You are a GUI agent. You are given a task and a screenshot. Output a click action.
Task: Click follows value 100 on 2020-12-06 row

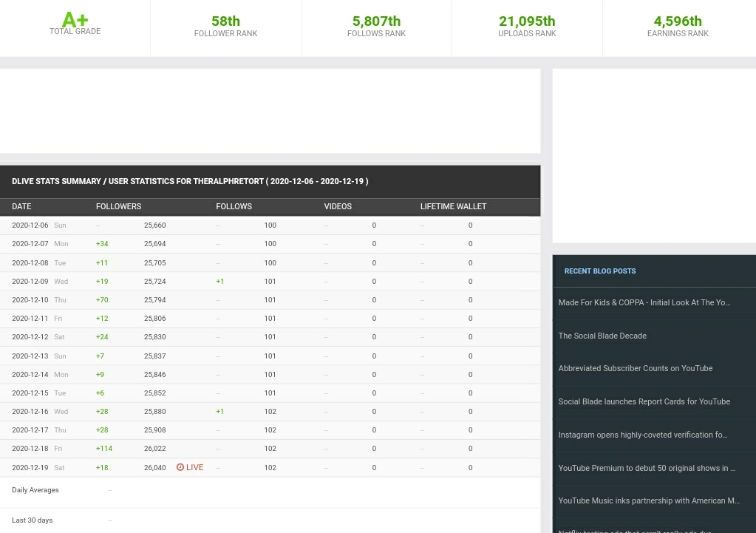tap(270, 225)
